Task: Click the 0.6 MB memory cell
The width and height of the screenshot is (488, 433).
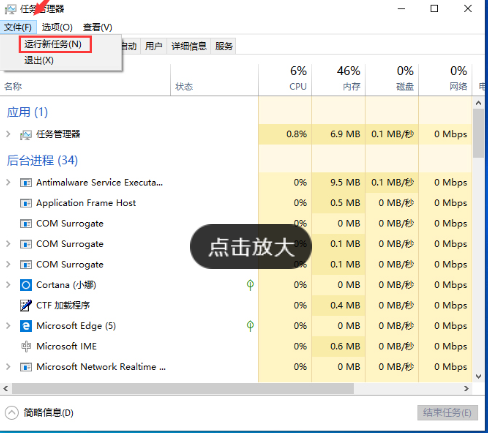Action: 339,346
